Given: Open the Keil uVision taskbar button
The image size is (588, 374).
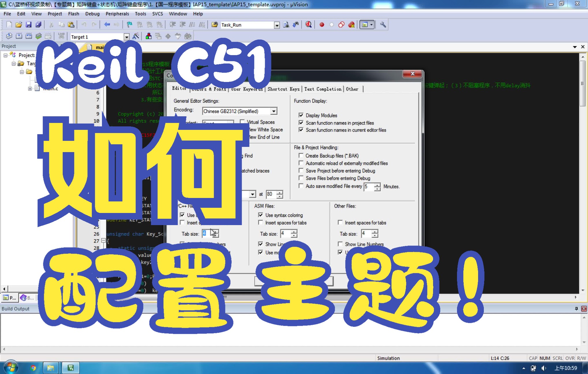Looking at the screenshot, I should click(71, 368).
